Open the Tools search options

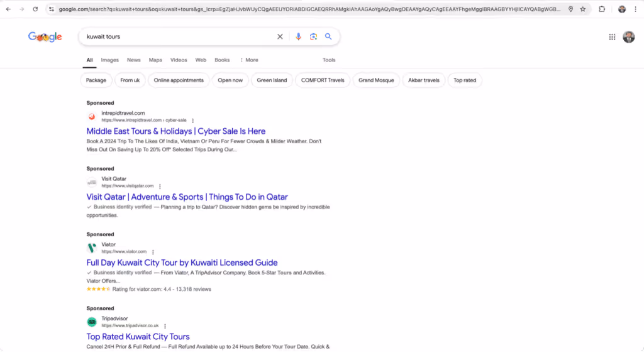328,60
